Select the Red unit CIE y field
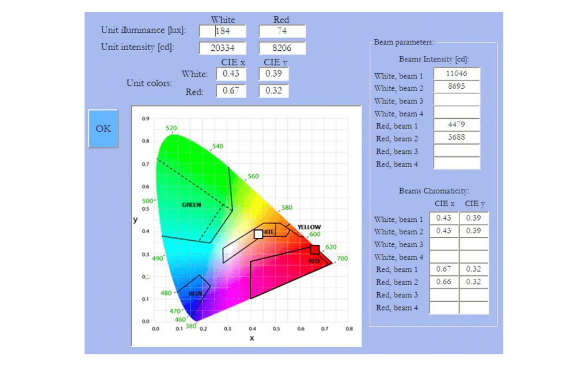Image resolution: width=588 pixels, height=367 pixels. pos(274,91)
